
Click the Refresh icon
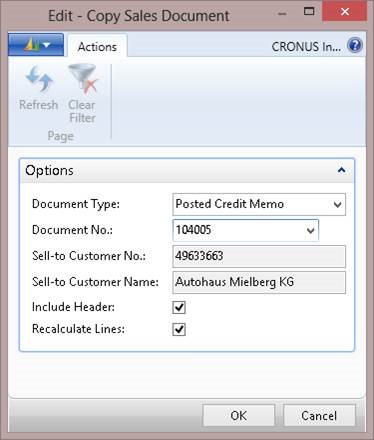tap(39, 78)
